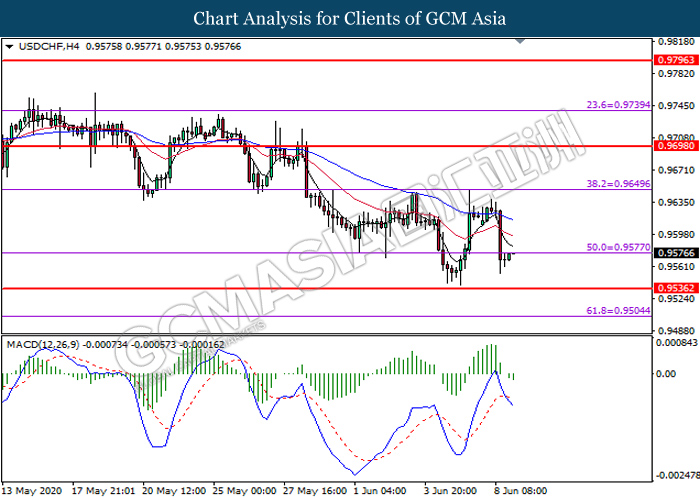Viewport: 700px width, 500px height.
Task: Click the dropdown triangle beside USDCHF,H4
Action: point(9,46)
